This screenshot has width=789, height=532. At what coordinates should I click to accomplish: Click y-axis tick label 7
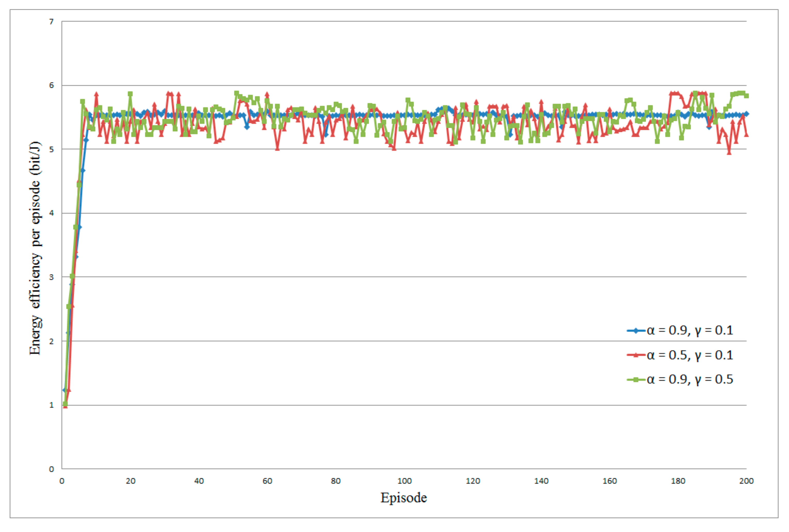[x=51, y=22]
